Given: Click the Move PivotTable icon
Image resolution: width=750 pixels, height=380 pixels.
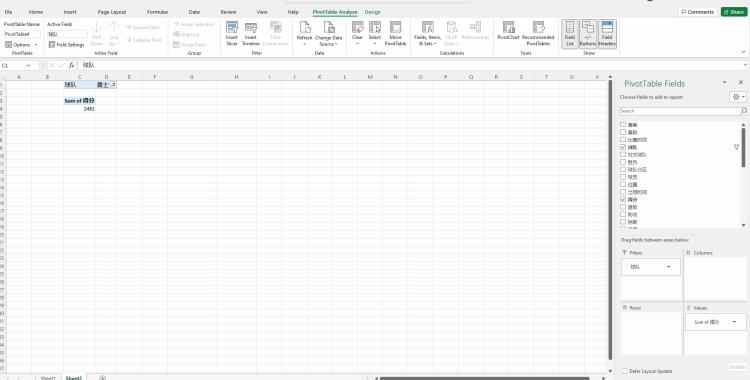Looking at the screenshot, I should click(x=396, y=34).
